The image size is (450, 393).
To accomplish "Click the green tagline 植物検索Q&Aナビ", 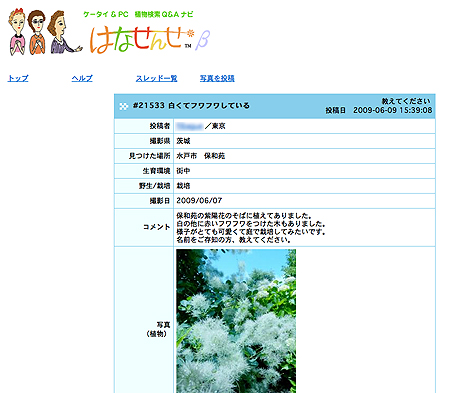I will click(164, 14).
